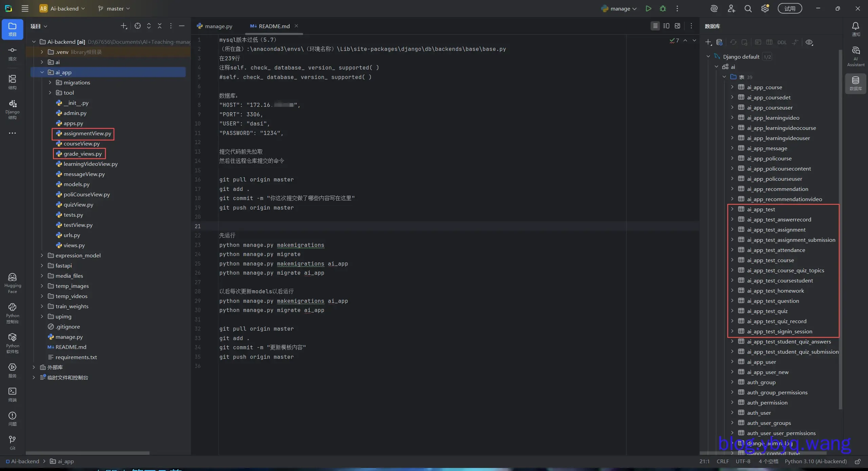
Task: Run the manage configuration
Action: (648, 8)
